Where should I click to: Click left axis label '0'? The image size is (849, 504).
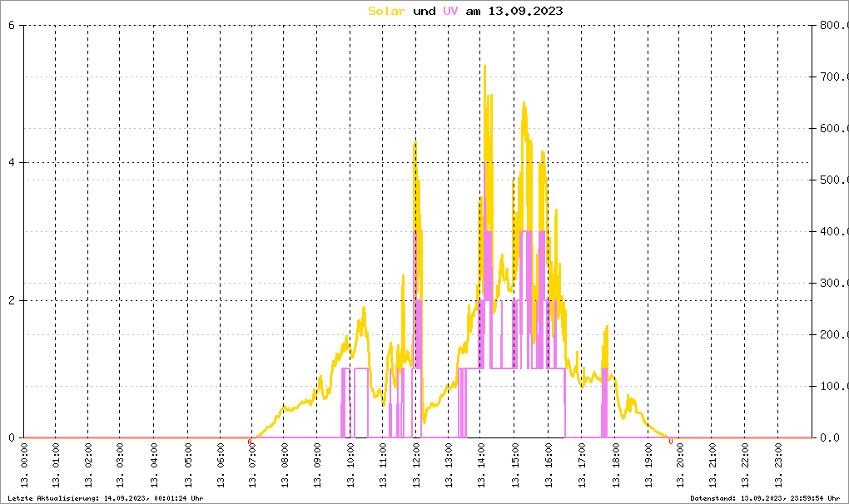coord(12,437)
